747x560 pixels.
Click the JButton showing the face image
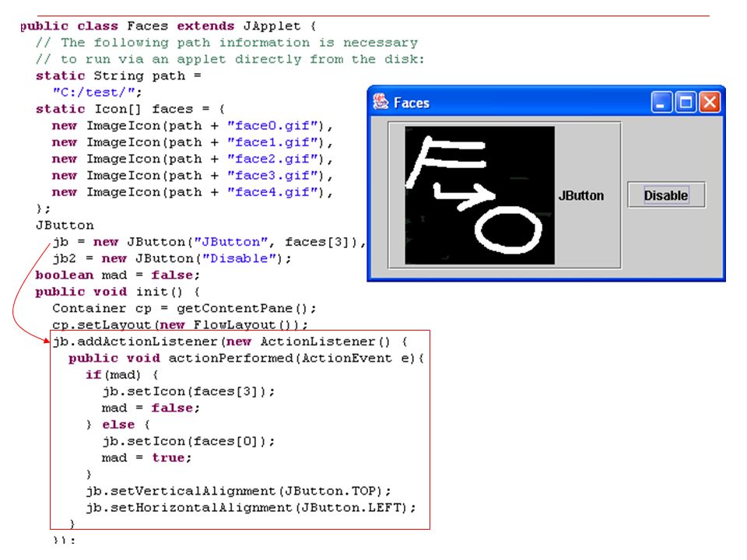click(x=504, y=195)
